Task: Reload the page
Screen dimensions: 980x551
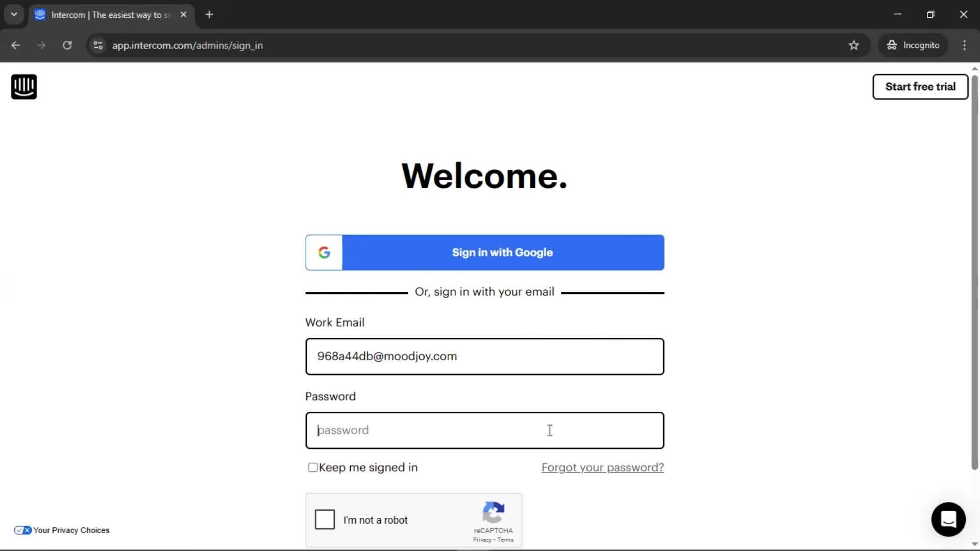Action: coord(67,45)
